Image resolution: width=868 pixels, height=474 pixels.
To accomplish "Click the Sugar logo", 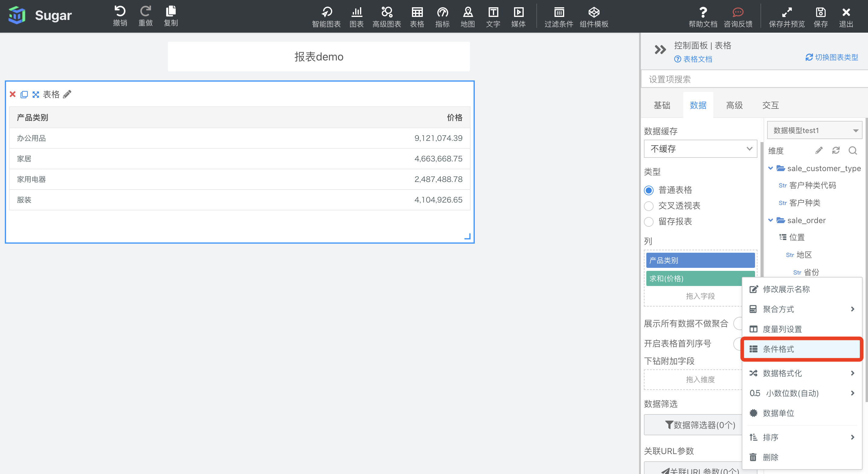I will 17,15.
